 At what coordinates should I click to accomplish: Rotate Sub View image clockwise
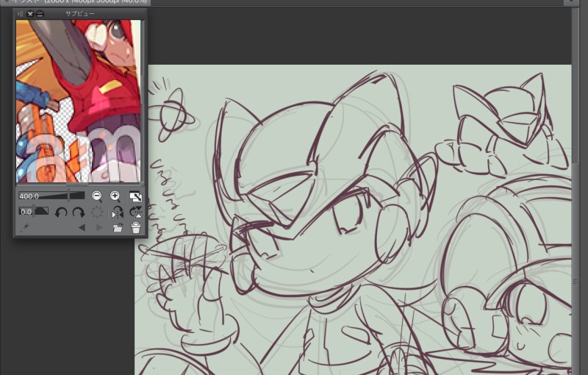pos(79,213)
